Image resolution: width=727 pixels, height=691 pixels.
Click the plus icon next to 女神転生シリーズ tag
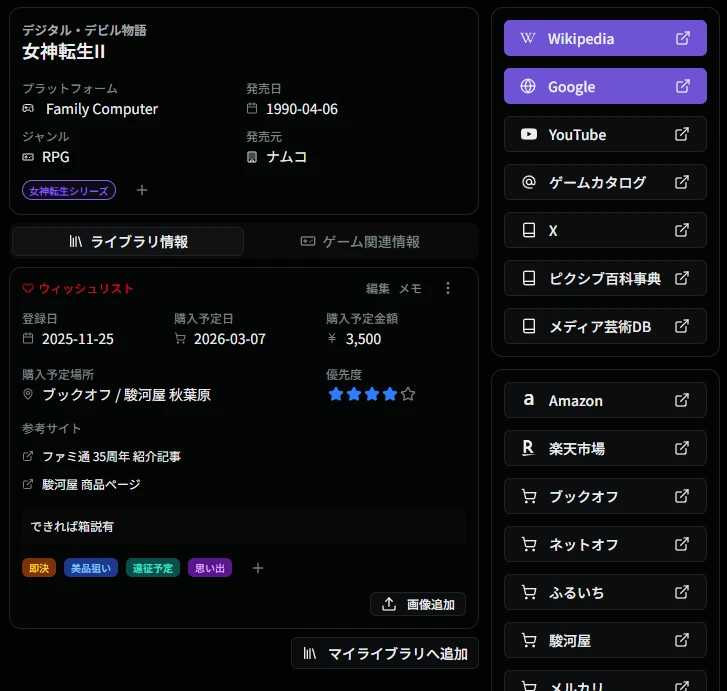tap(142, 190)
